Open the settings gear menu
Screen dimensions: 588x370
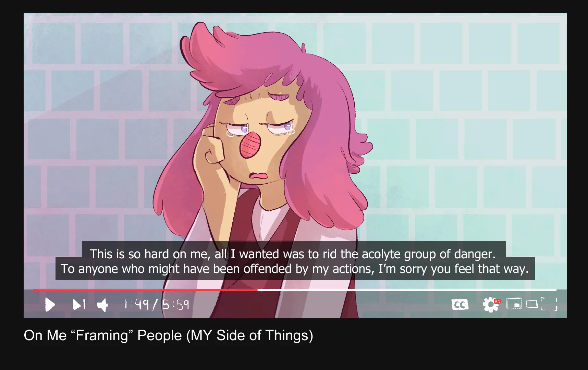[x=490, y=305]
